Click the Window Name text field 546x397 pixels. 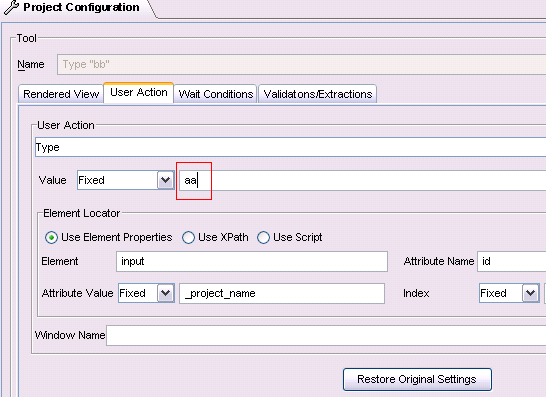click(x=326, y=335)
